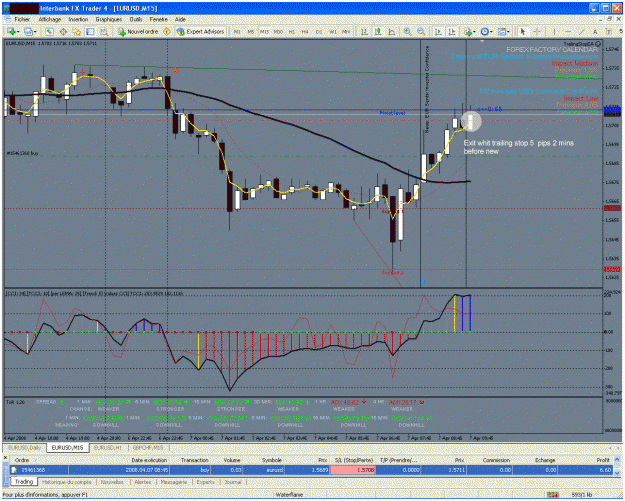Screen dimensions: 625x501
Task: Select the bar chart type icon
Action: coord(364,31)
